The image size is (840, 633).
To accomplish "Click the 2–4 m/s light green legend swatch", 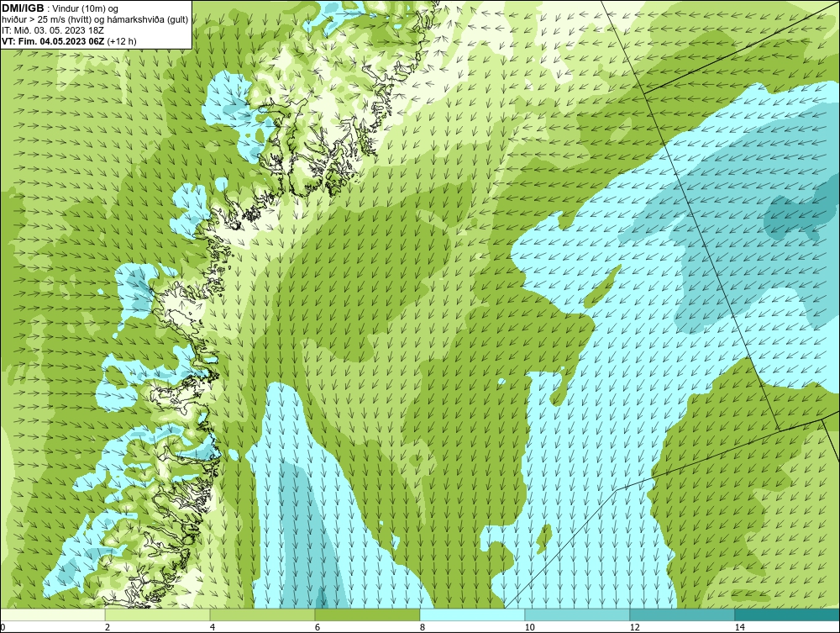I will point(158,615).
